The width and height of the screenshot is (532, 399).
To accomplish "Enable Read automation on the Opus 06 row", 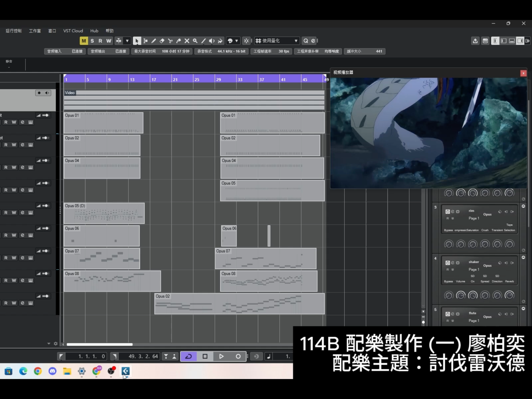I will pyautogui.click(x=6, y=235).
